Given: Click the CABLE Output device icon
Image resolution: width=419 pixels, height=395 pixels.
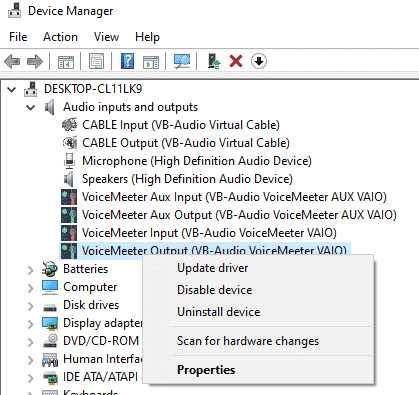Looking at the screenshot, I should tap(70, 143).
